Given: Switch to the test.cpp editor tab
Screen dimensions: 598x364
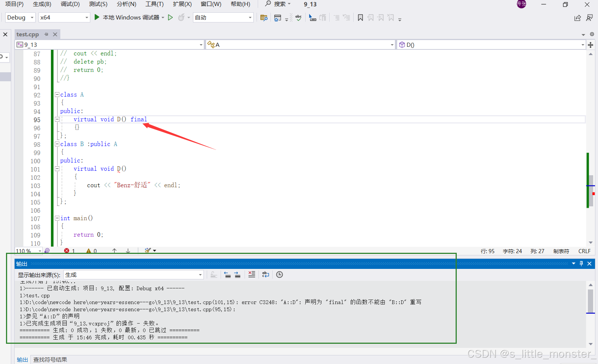Looking at the screenshot, I should [x=28, y=34].
